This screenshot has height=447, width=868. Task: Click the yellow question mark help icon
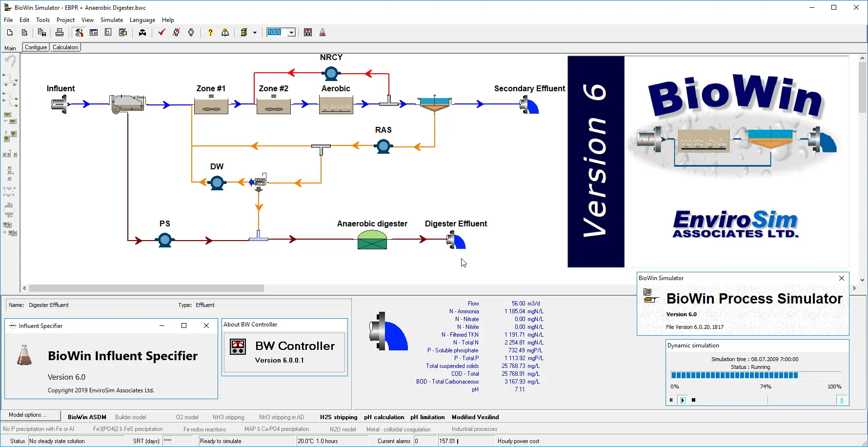(210, 32)
